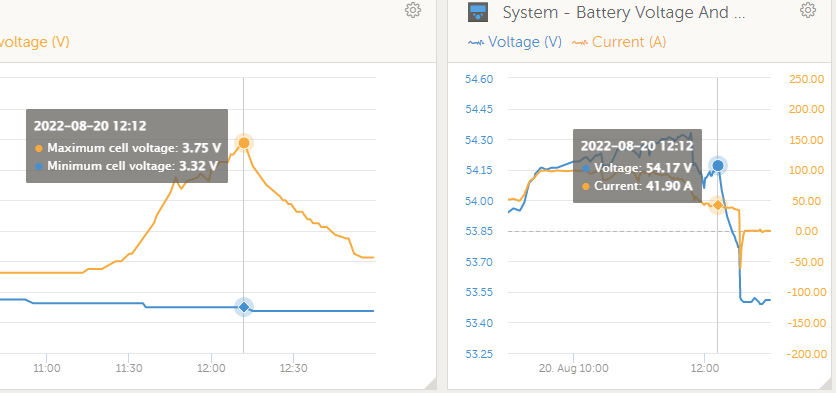The width and height of the screenshot is (836, 393).
Task: Click the resize corner handle of the right widget
Action: [x=830, y=383]
